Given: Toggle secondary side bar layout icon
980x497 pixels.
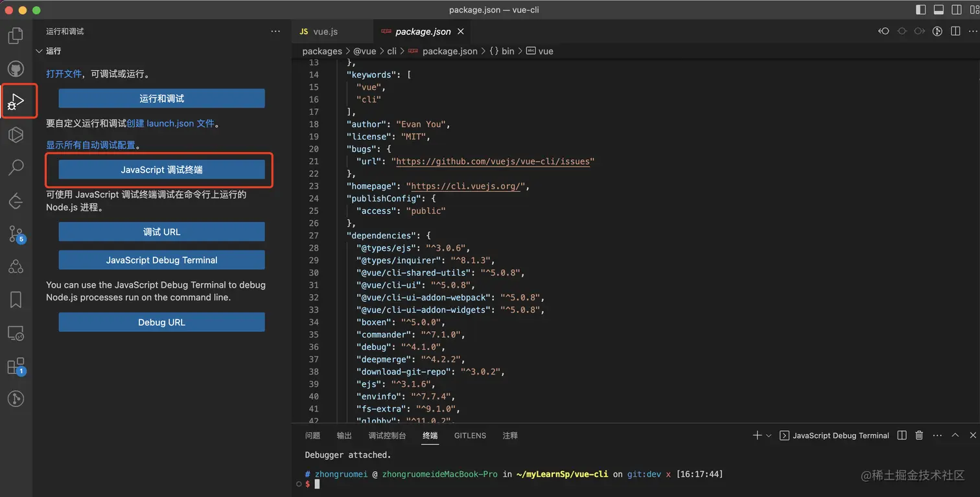Looking at the screenshot, I should [957, 10].
